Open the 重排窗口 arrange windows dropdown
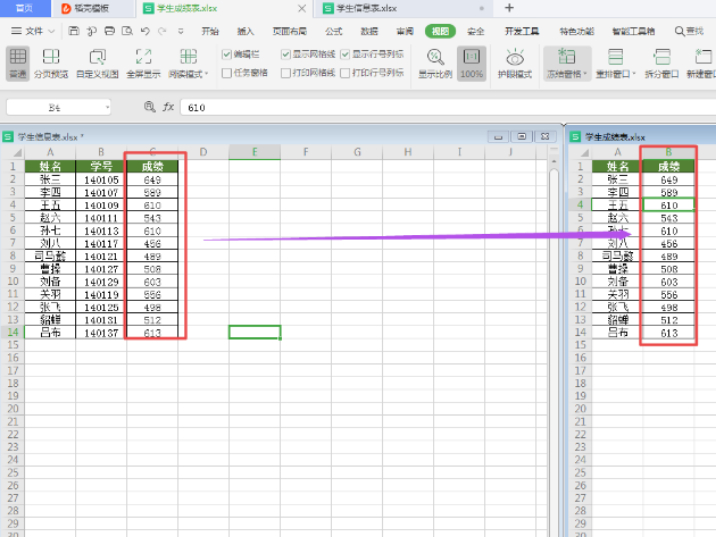Image resolution: width=716 pixels, height=537 pixels. 634,74
